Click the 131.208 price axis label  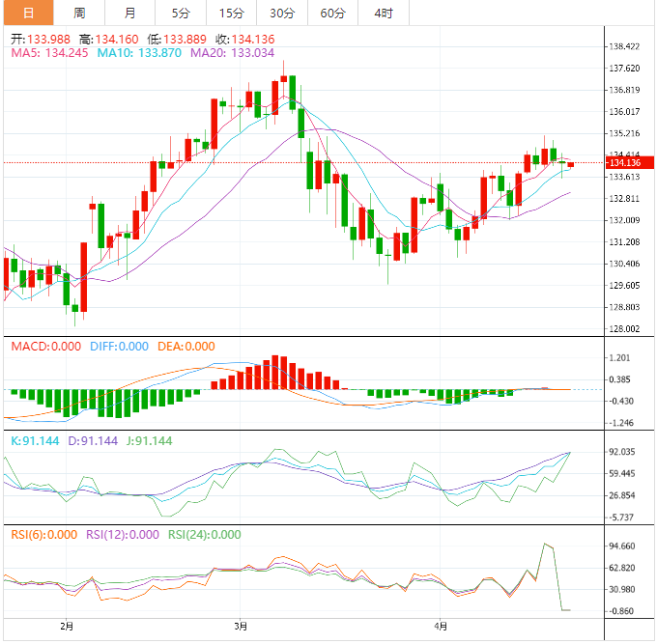624,242
